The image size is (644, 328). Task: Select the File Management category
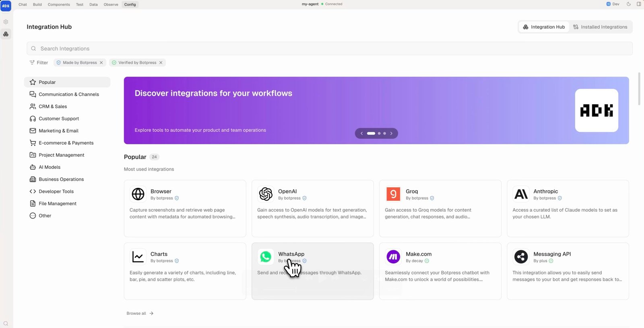click(x=67, y=203)
